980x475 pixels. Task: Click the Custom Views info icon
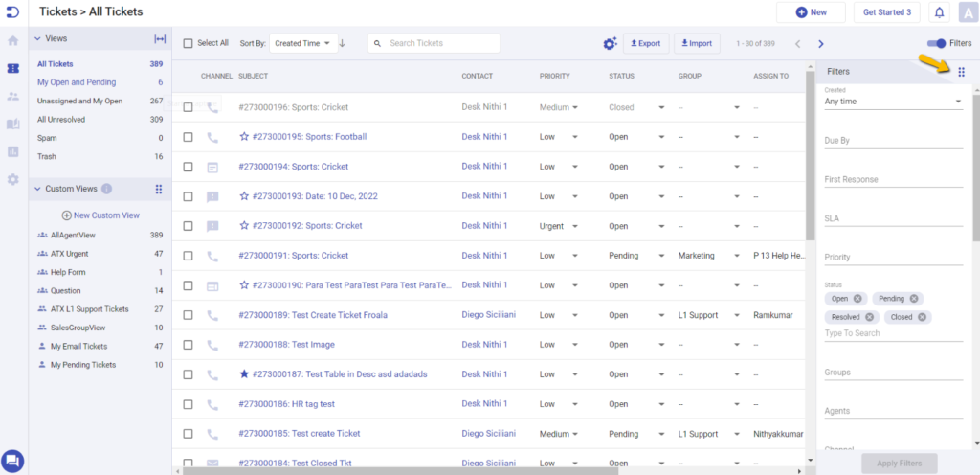click(107, 189)
